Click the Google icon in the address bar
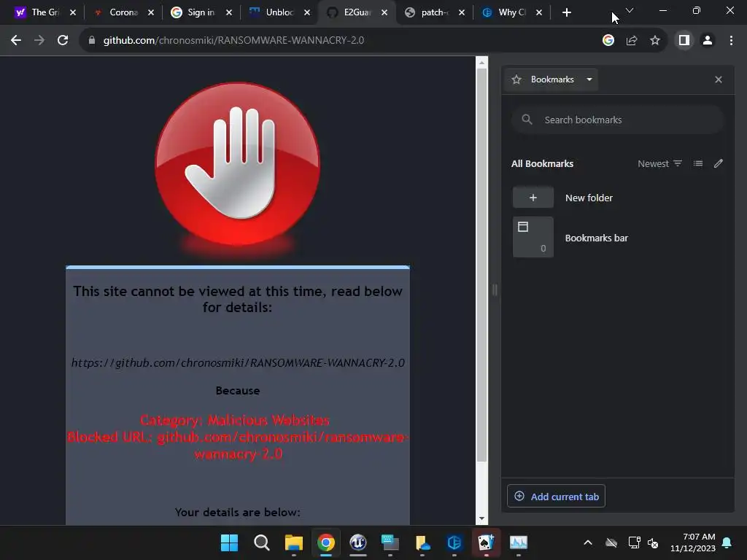Screen dimensions: 747x560 point(608,41)
